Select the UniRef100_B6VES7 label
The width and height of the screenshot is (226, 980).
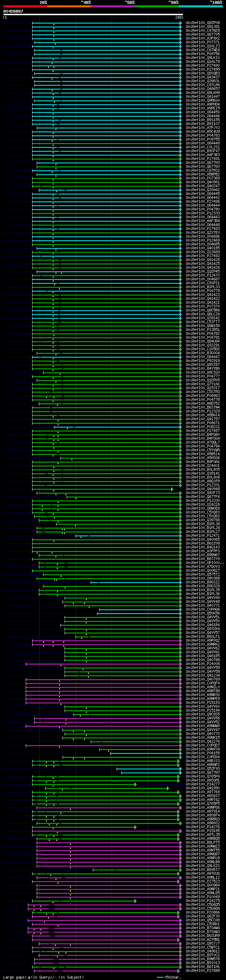click(x=202, y=870)
